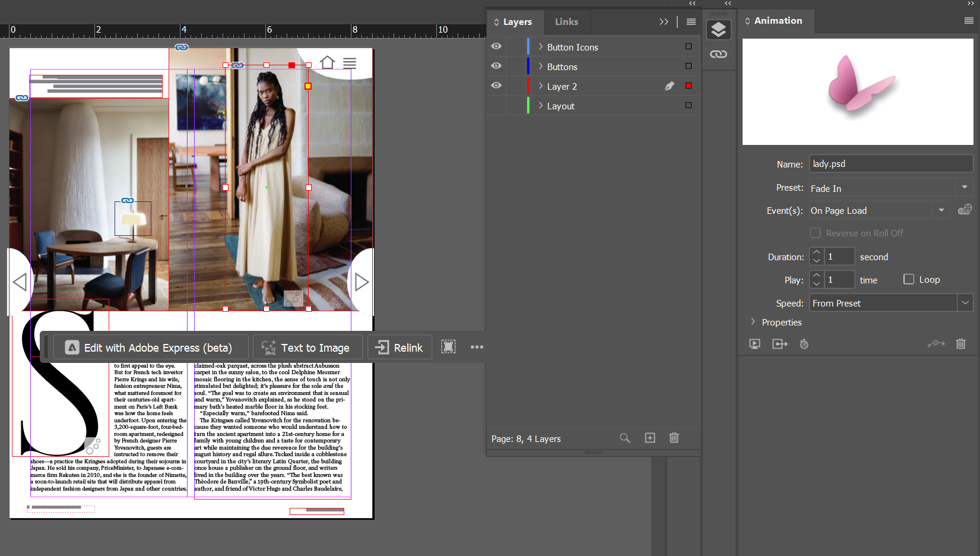This screenshot has width=980, height=556.
Task: Enable the Loop checkbox
Action: [909, 279]
